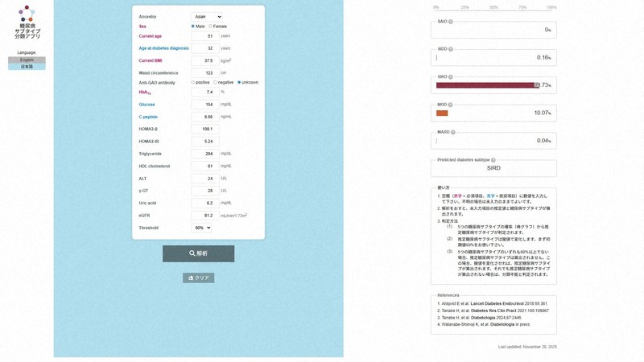Image resolution: width=644 pixels, height=362 pixels.
Task: Open the Ancestry dropdown showing Asian
Action: [207, 16]
